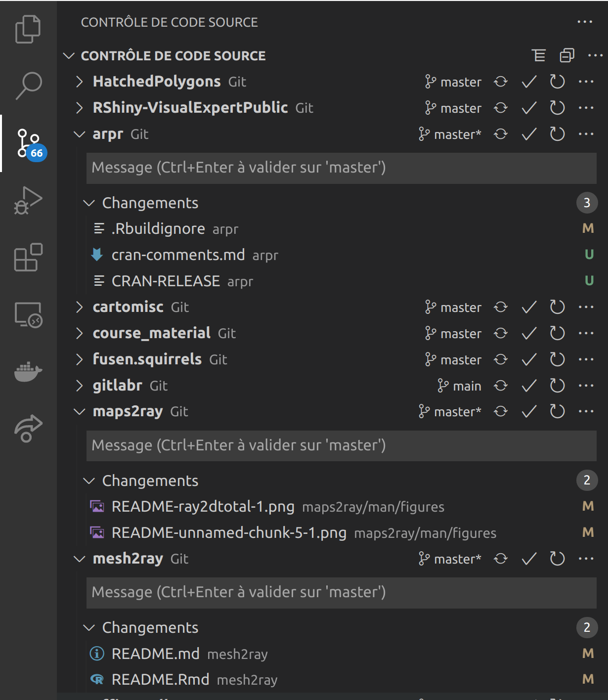Open the Live Share view

point(28,428)
